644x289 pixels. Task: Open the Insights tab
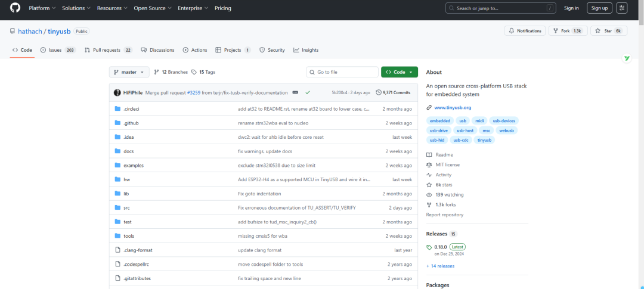pos(306,50)
